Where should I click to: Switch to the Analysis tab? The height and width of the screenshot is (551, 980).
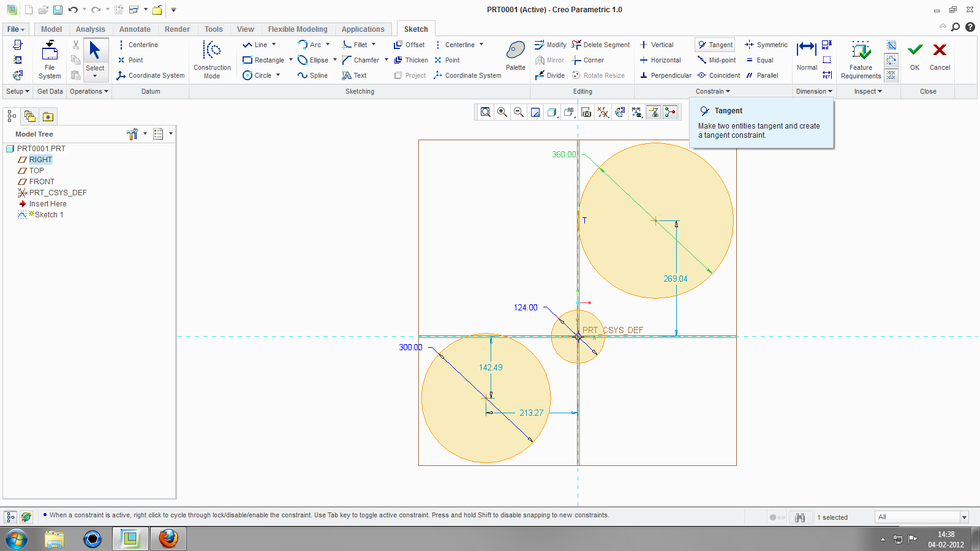click(91, 29)
